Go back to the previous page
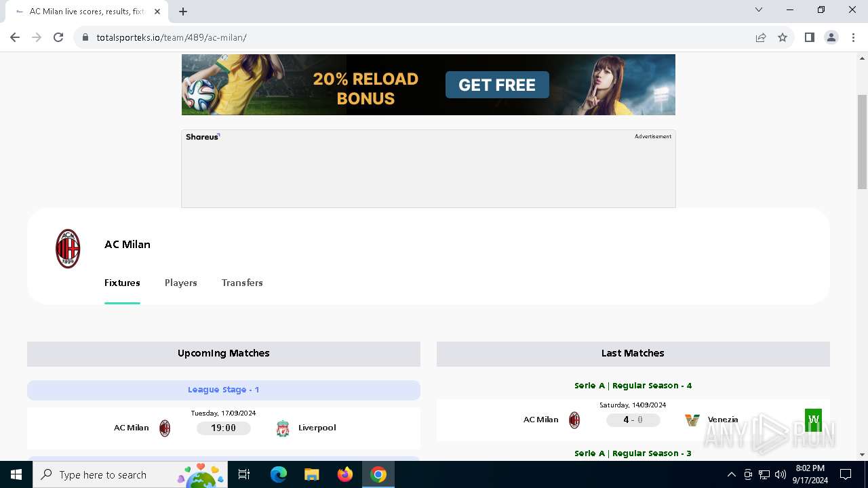Screen dimensions: 868x488 point(15,37)
